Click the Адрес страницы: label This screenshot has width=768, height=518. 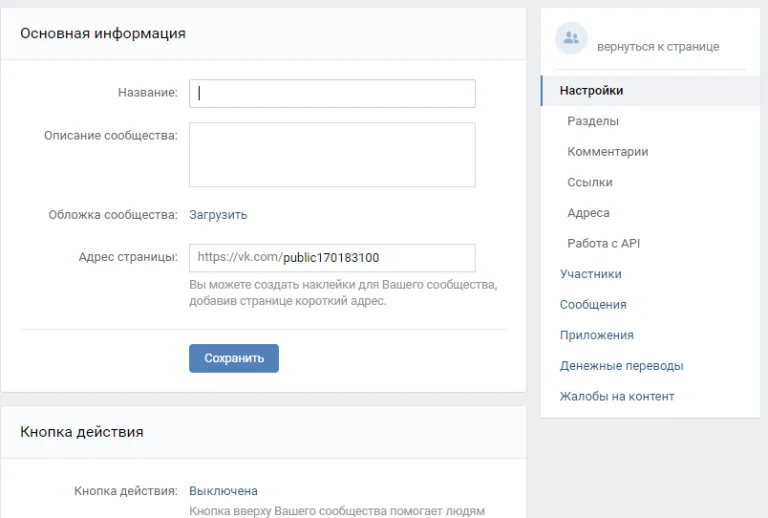tap(128, 257)
